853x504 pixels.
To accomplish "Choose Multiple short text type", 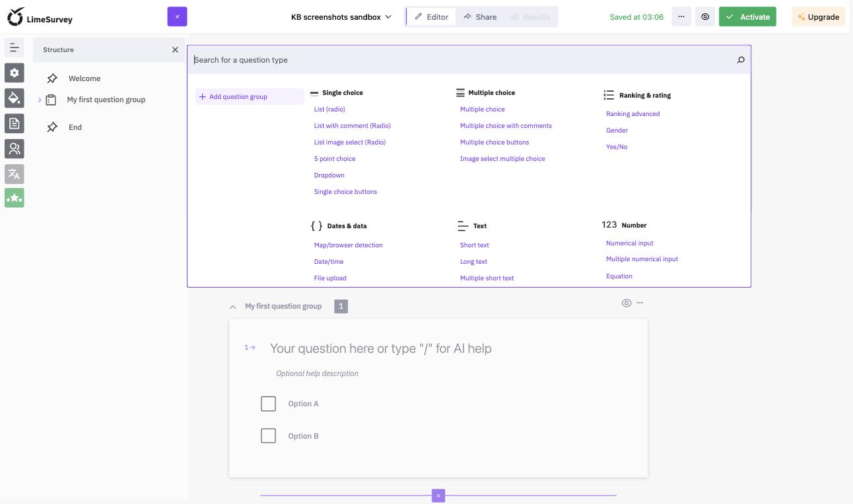I will (487, 278).
